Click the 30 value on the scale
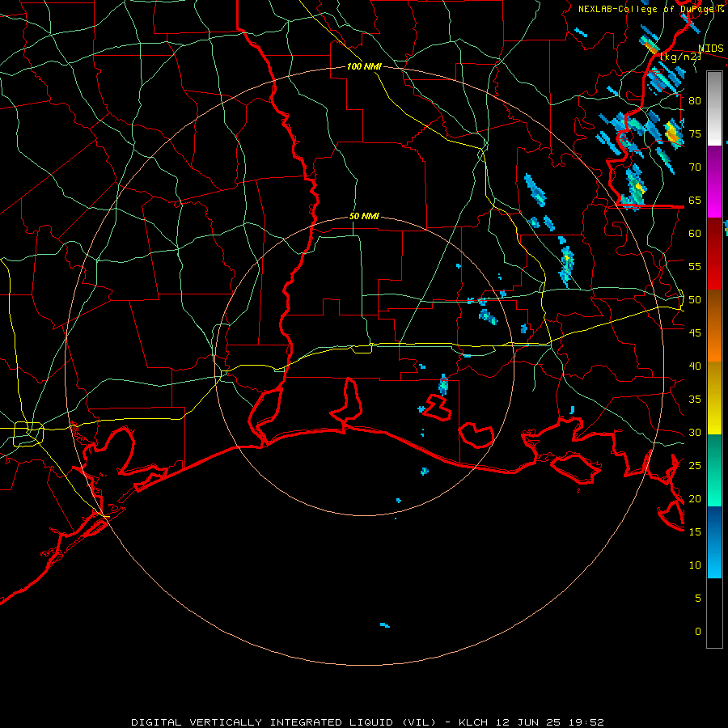This screenshot has width=728, height=728. [695, 432]
